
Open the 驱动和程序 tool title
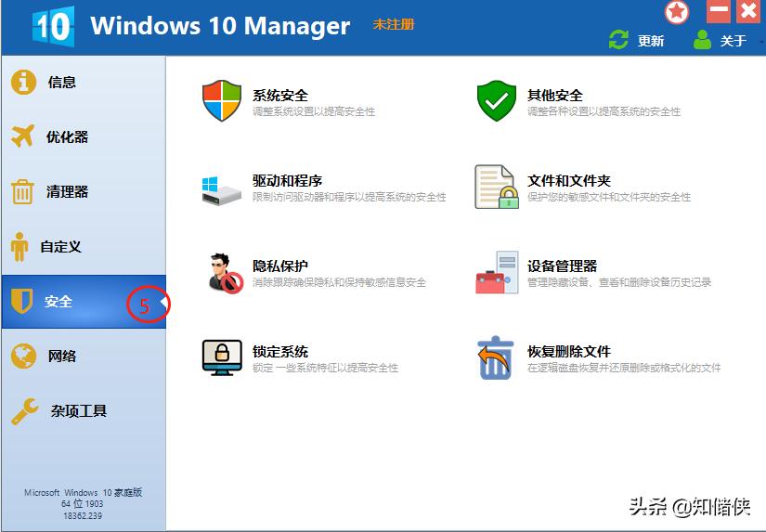(x=287, y=181)
